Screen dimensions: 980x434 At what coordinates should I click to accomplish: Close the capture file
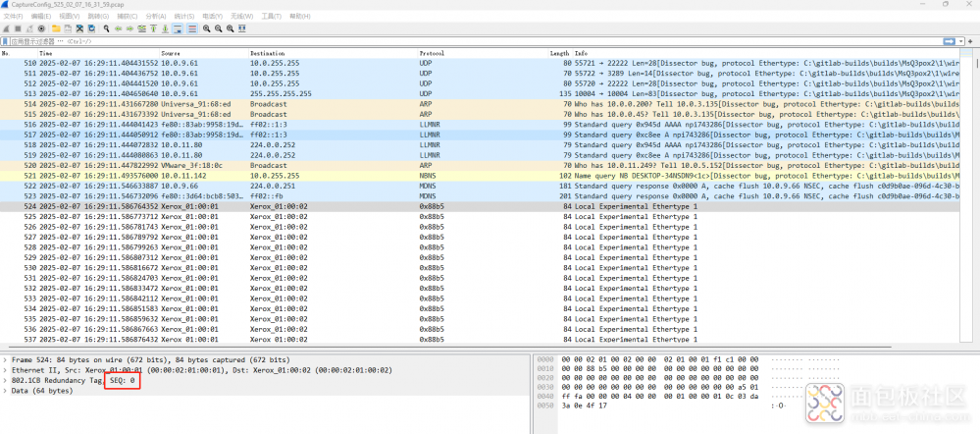(79, 28)
